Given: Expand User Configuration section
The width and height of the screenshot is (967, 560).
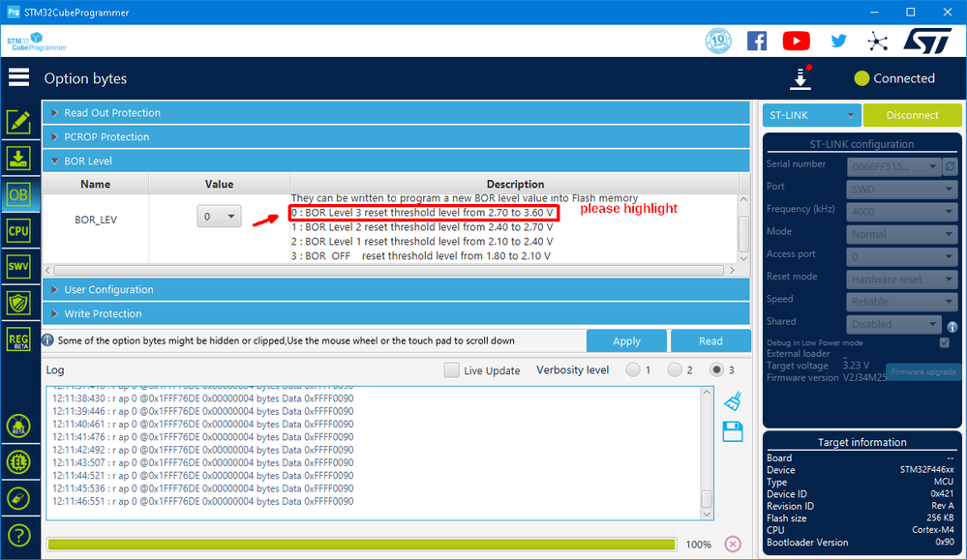Looking at the screenshot, I should (x=396, y=289).
